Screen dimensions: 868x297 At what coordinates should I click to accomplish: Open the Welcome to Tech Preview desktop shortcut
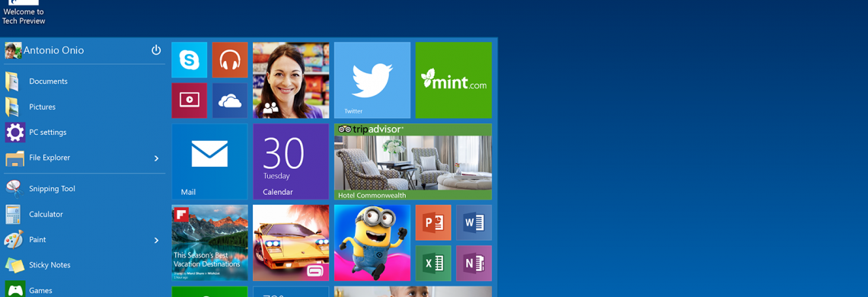pos(24,12)
